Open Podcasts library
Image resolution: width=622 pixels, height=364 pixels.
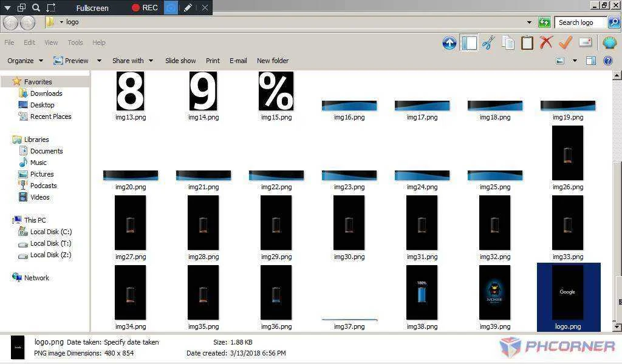click(x=43, y=186)
